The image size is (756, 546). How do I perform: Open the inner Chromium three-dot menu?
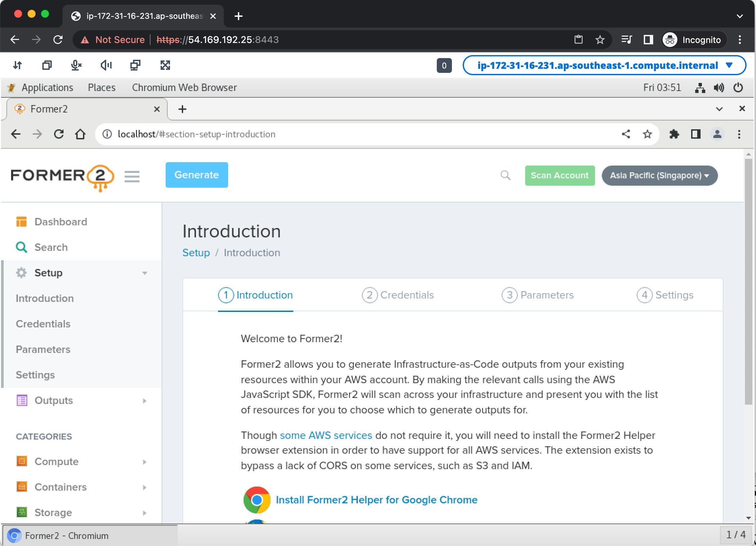[739, 134]
